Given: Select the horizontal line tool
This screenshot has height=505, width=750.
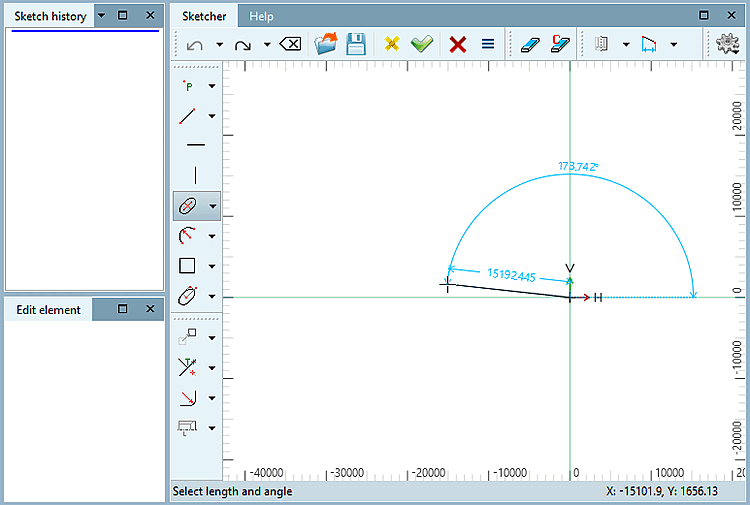Looking at the screenshot, I should (x=195, y=145).
